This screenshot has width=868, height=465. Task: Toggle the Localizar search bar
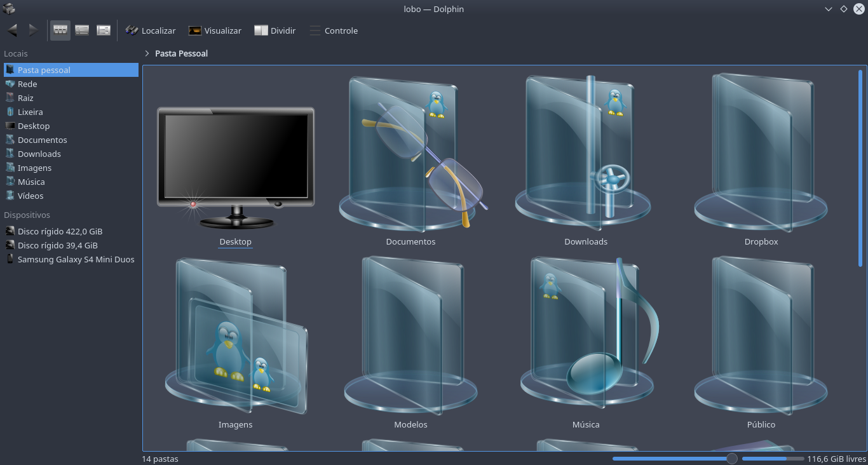point(151,30)
